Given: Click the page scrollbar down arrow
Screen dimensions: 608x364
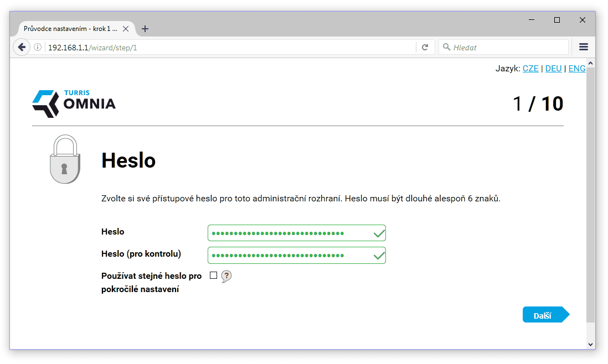Looking at the screenshot, I should click(590, 344).
